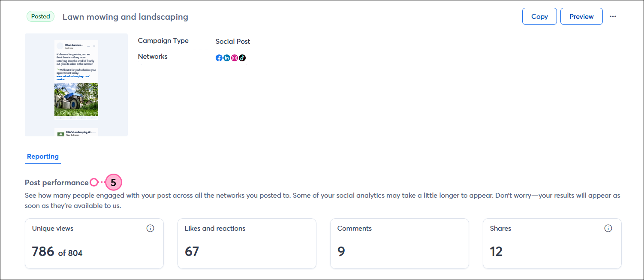Select the Instagram network icon
This screenshot has height=280, width=644.
click(235, 57)
